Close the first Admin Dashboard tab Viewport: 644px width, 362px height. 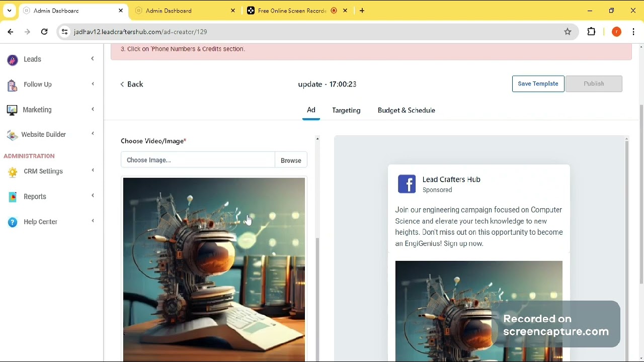tap(121, 11)
